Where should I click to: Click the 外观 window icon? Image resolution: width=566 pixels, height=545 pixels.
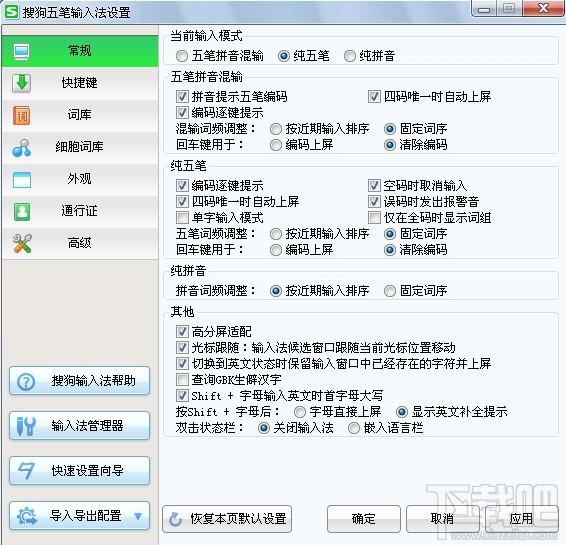click(x=22, y=179)
